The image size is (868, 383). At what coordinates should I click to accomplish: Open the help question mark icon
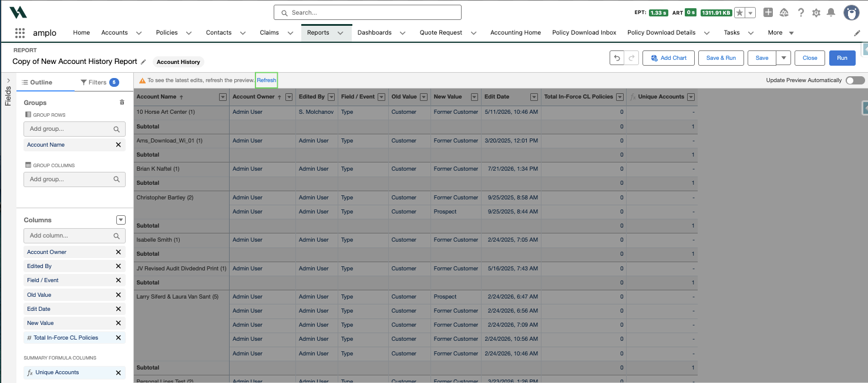point(800,12)
